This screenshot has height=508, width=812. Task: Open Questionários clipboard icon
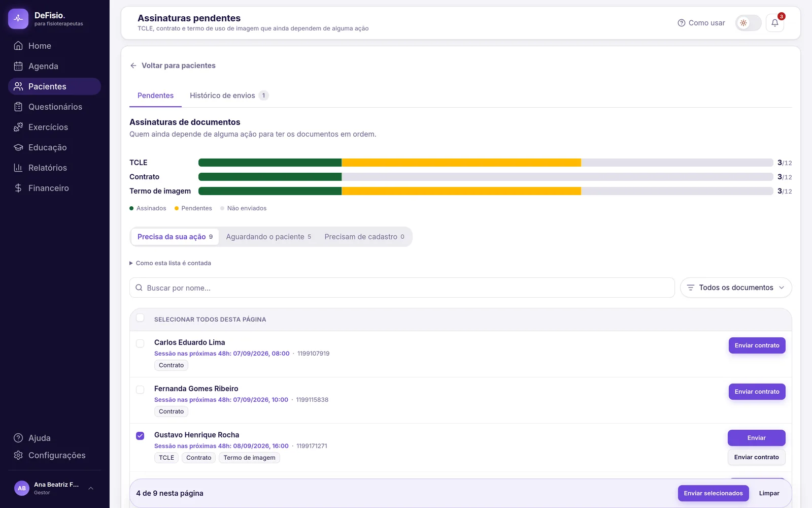coord(18,107)
